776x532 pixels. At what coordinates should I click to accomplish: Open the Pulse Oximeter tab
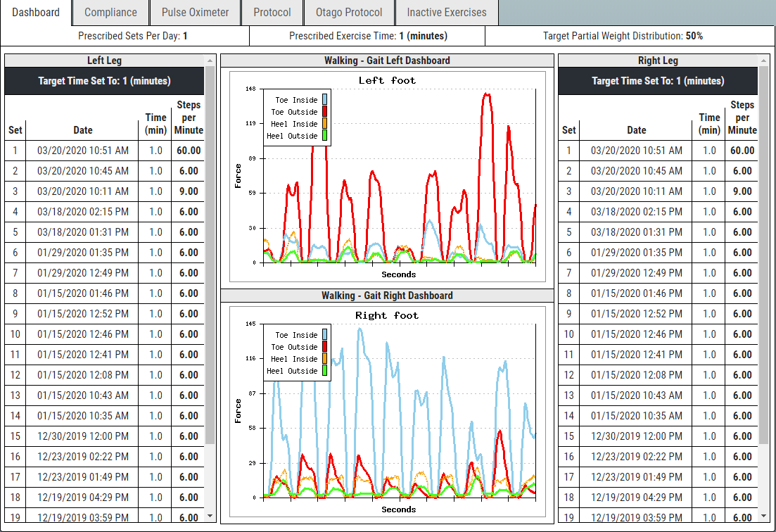coord(195,13)
